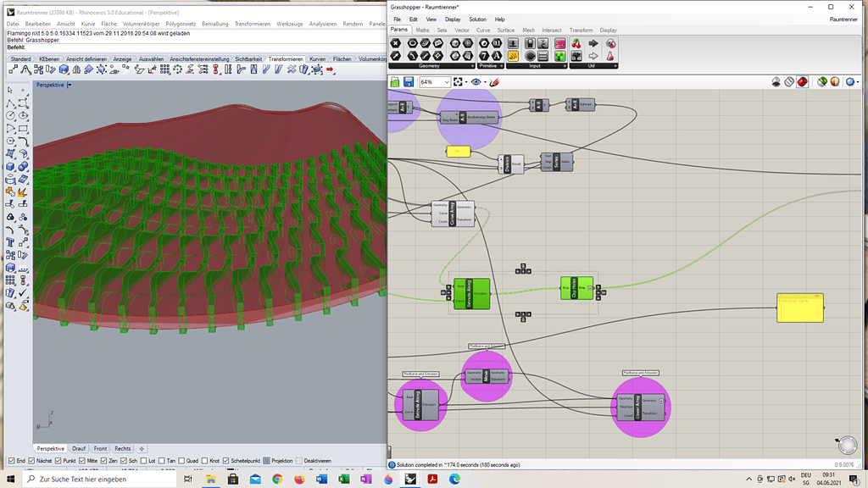Image resolution: width=868 pixels, height=488 pixels.
Task: Select the pointer arrow tool in Rhino sidebar
Action: click(x=10, y=90)
